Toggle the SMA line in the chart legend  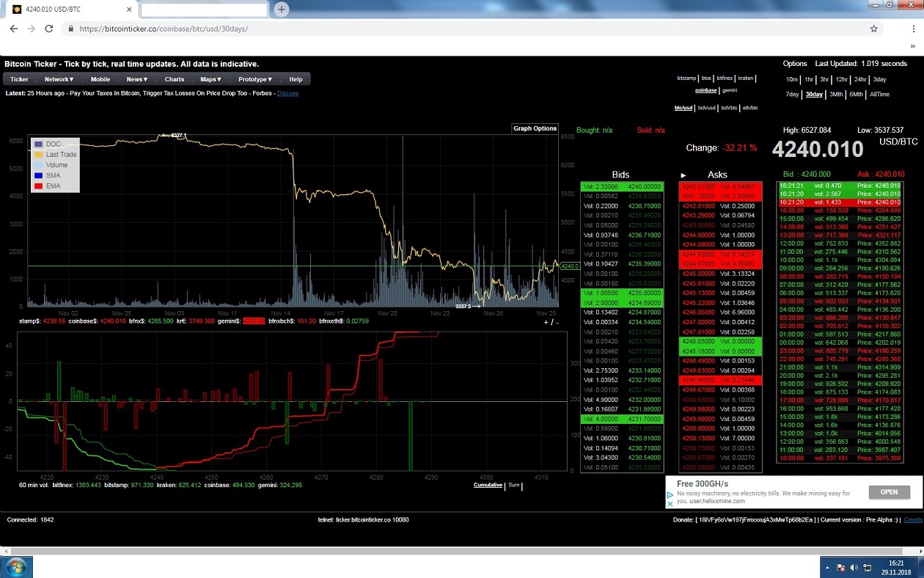tap(54, 175)
